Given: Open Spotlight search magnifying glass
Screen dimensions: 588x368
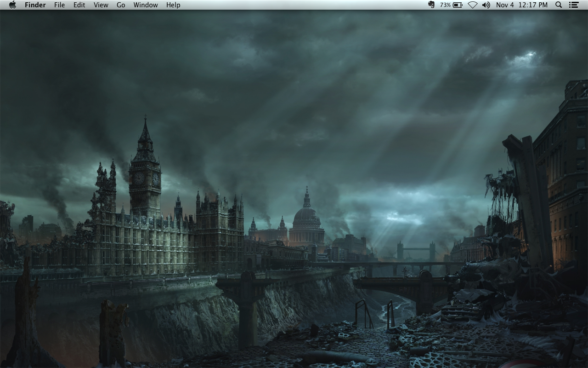Looking at the screenshot, I should (x=559, y=5).
